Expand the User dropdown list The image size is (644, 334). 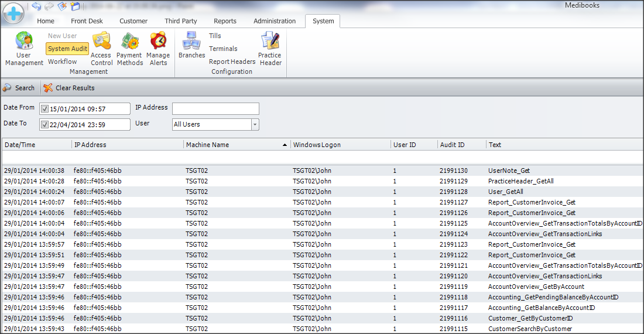click(255, 124)
